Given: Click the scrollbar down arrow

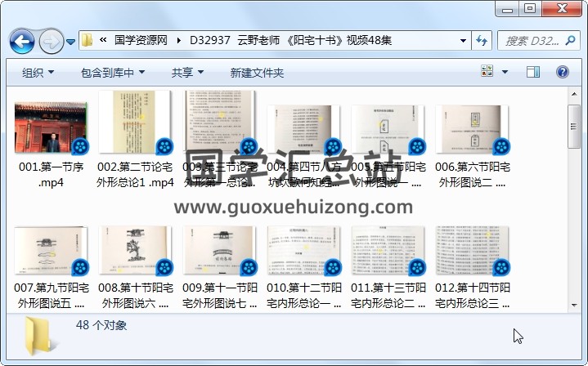Looking at the screenshot, I should click(x=574, y=305).
